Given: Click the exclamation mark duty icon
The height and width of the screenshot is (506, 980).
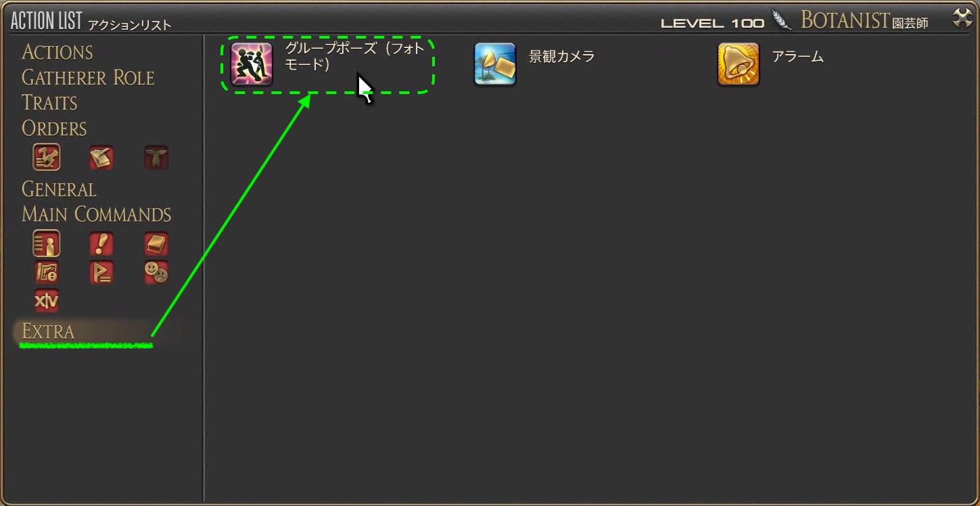Looking at the screenshot, I should tap(101, 244).
